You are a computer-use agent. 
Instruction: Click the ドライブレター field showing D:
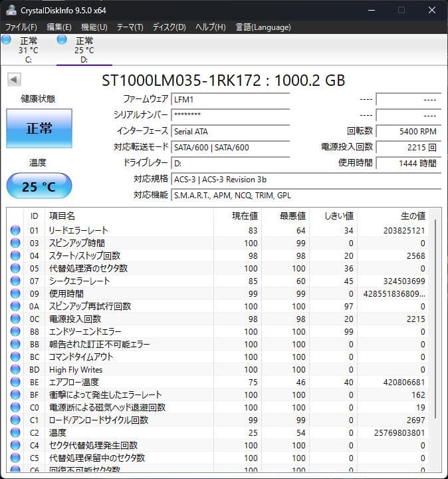(230, 164)
